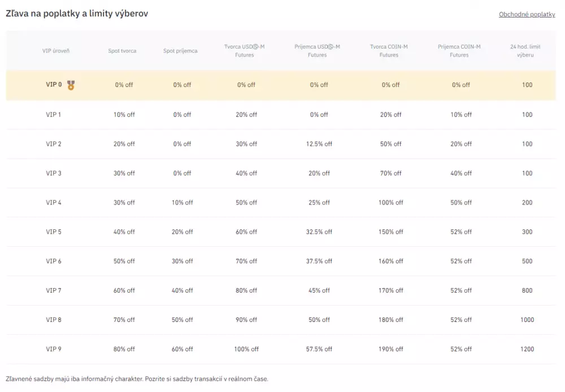
Task: Click the Spot tvorca column header
Action: [123, 50]
